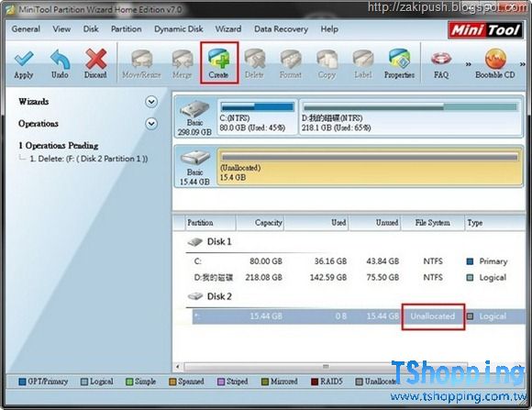Screen dimensions: 532x410
Task: Select D: NTFS partition block in disk map
Action: [410, 117]
